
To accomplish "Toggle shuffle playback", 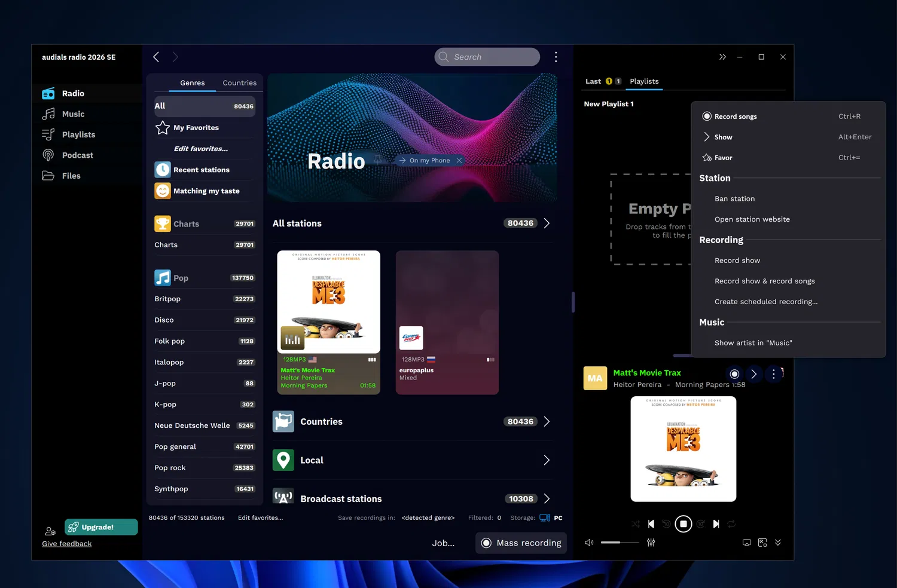I will 635,524.
